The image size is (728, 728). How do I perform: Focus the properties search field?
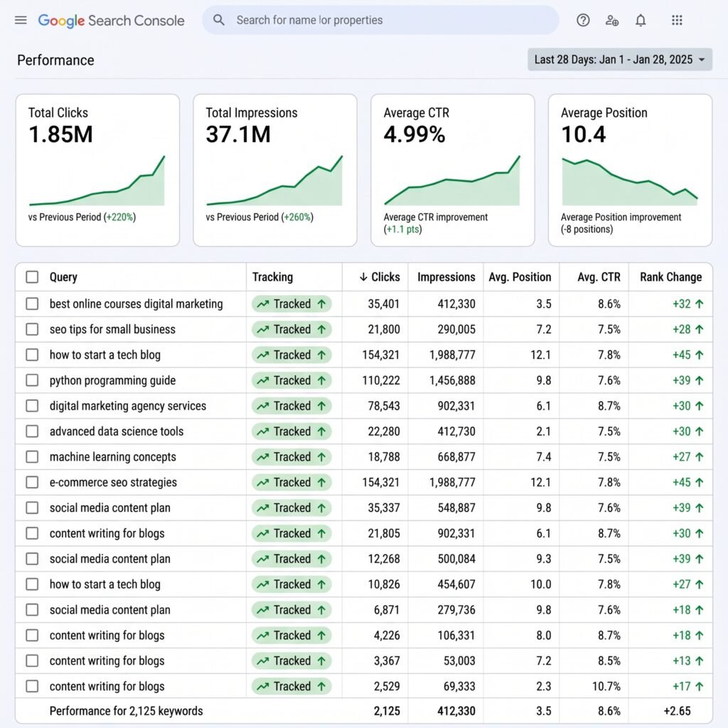click(x=381, y=20)
